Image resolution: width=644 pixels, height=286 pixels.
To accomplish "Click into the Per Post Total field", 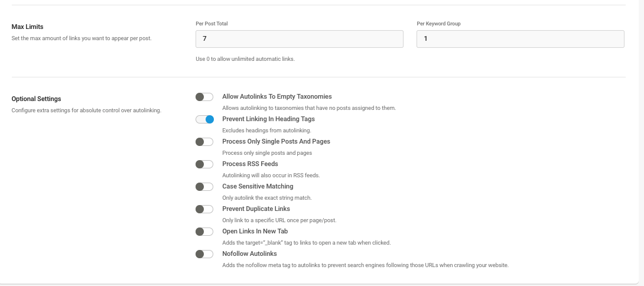I will coord(300,39).
